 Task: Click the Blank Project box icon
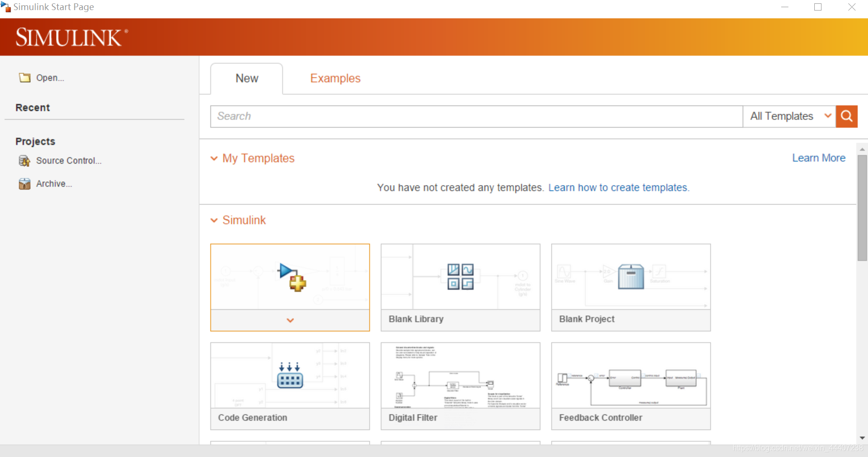coord(631,277)
